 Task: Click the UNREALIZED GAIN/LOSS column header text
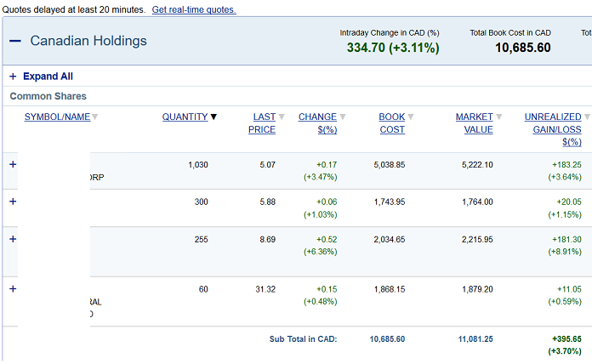point(553,123)
